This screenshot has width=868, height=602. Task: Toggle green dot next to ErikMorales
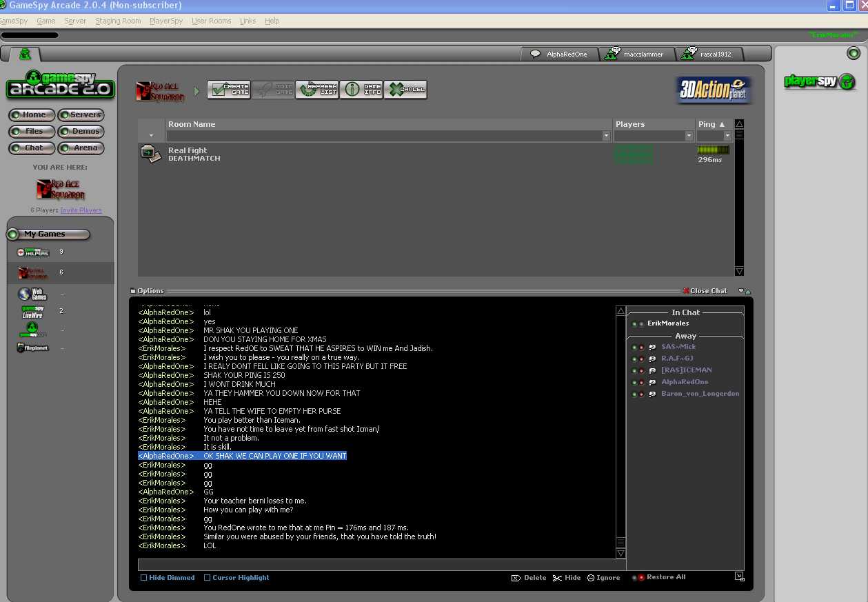634,324
